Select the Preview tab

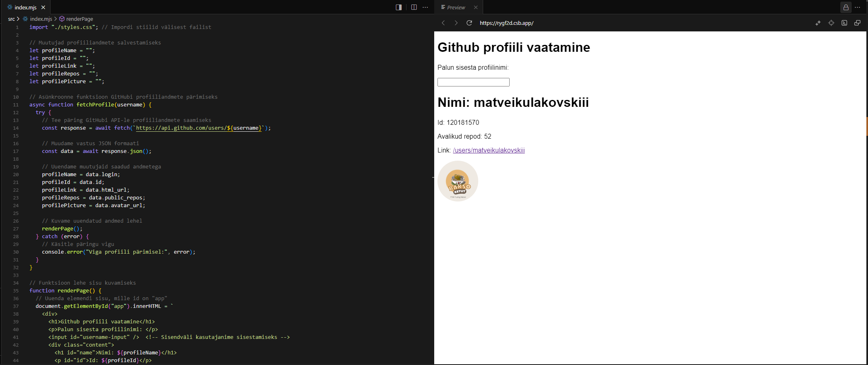coord(456,7)
